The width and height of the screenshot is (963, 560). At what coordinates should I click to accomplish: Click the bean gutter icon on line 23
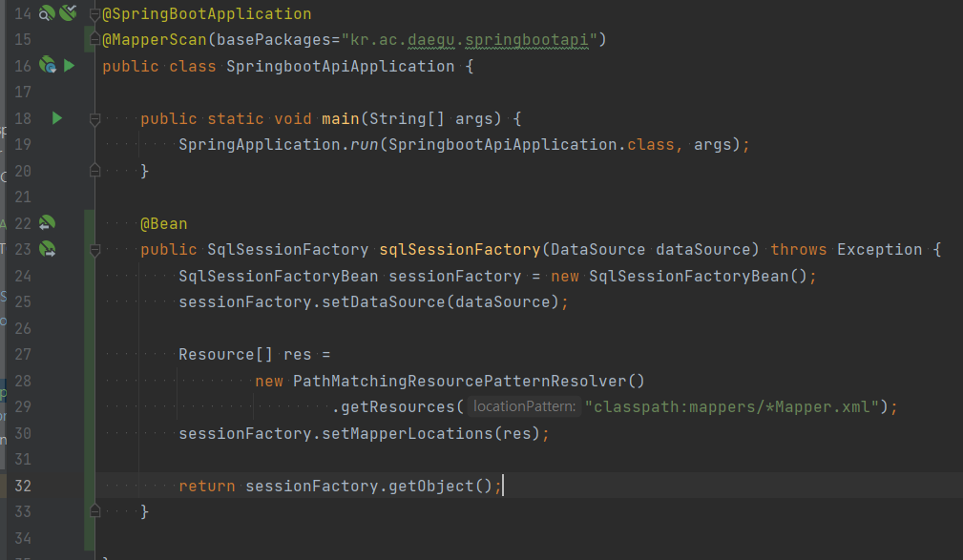tap(48, 249)
